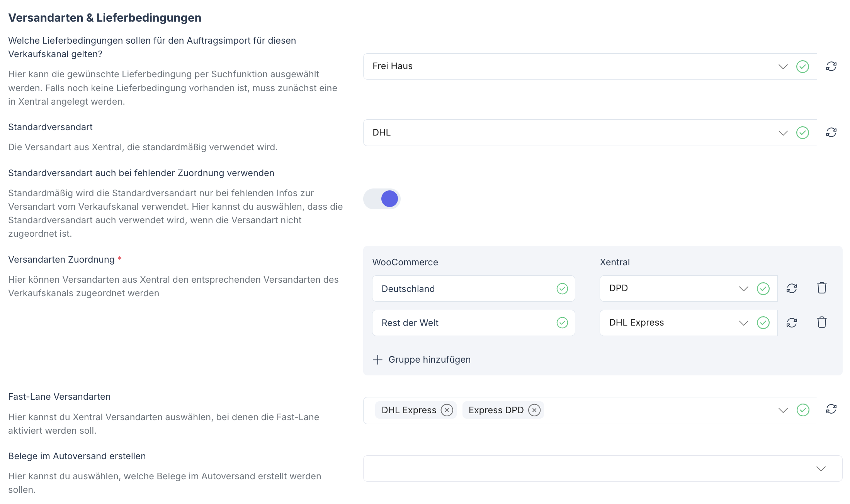Refresh the Lieferbedingungen selection for Frei Haus
The width and height of the screenshot is (850, 504).
(831, 66)
